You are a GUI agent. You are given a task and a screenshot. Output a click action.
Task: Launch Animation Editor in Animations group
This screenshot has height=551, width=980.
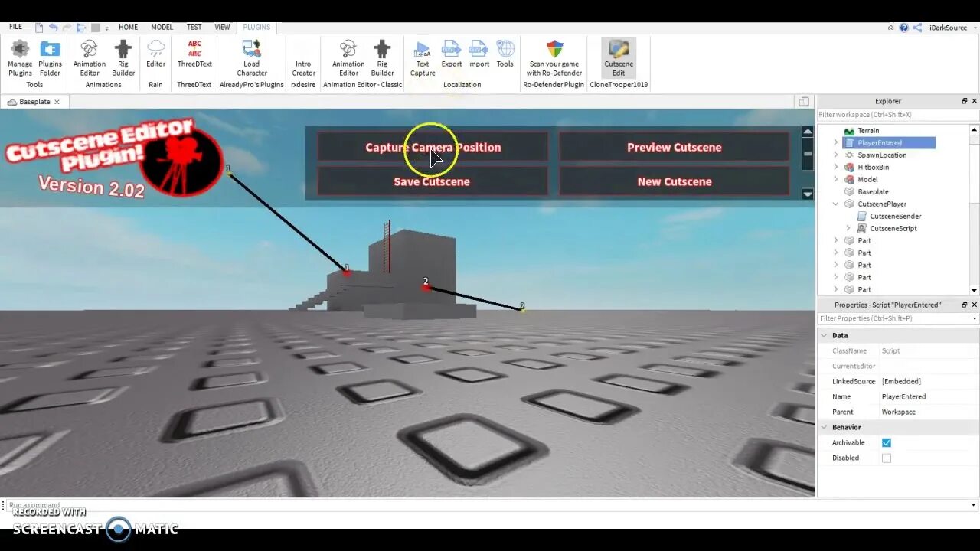[90, 58]
